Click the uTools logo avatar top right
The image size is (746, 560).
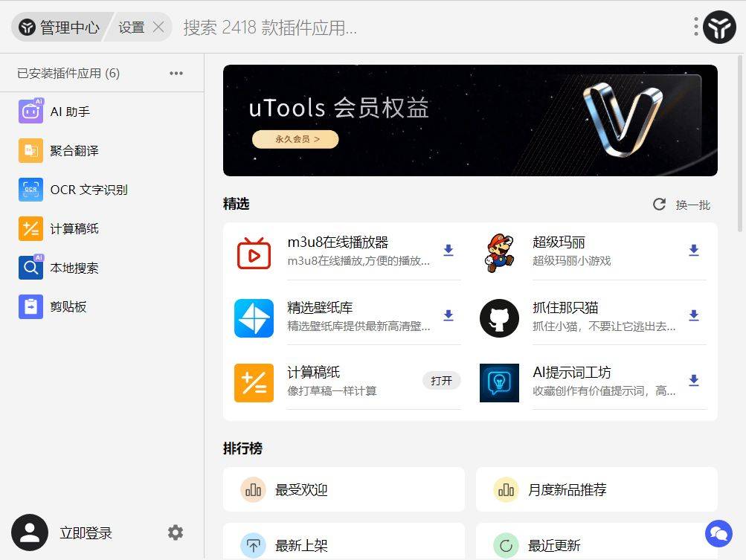[719, 27]
